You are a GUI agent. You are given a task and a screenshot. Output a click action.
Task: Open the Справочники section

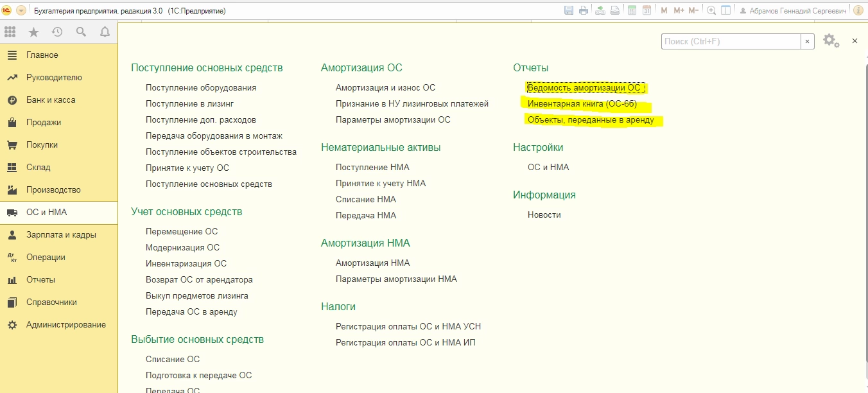tap(59, 302)
